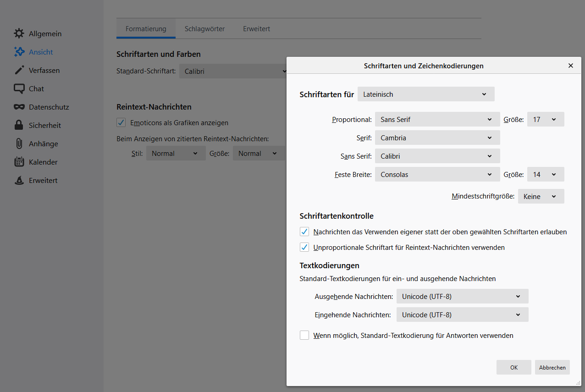The image size is (585, 392).
Task: Switch to Formatierung tab
Action: coord(146,28)
